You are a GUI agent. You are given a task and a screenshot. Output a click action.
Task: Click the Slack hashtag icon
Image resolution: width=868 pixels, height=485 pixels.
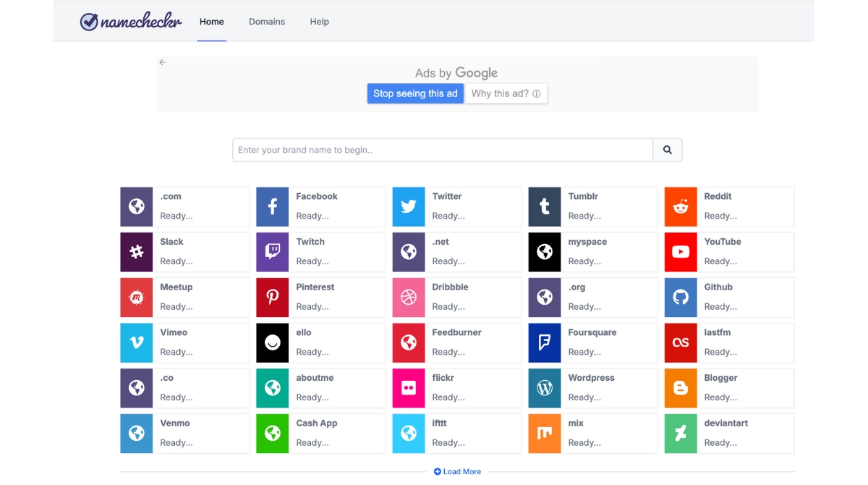click(137, 252)
